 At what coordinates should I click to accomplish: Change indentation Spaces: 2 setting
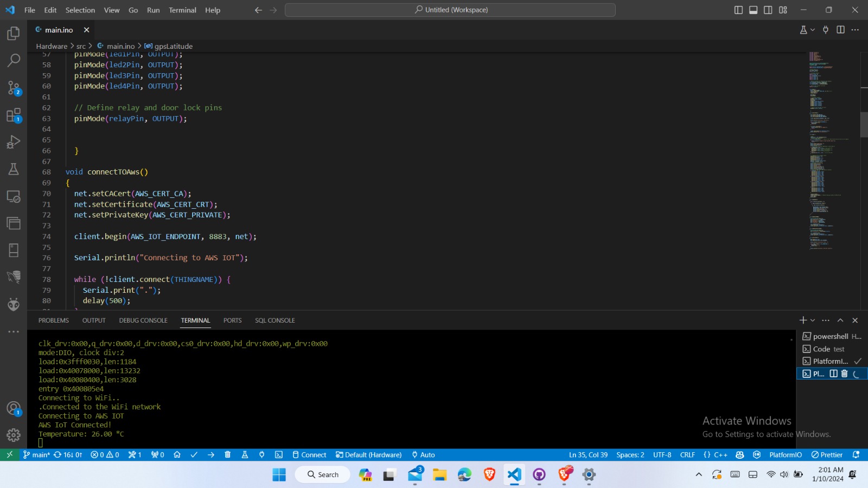click(x=630, y=455)
